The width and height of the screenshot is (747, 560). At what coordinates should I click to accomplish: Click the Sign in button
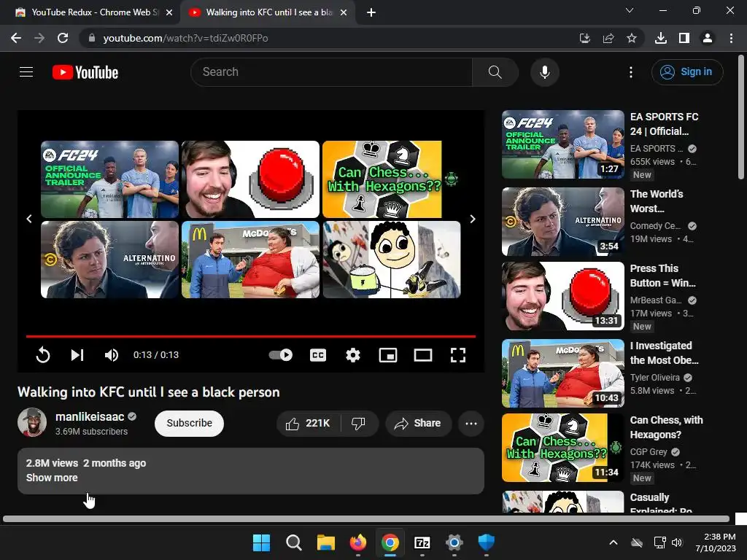[x=687, y=72]
